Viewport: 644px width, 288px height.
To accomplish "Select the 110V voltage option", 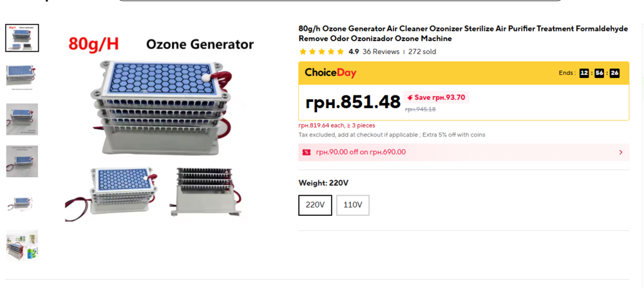I will (x=352, y=206).
